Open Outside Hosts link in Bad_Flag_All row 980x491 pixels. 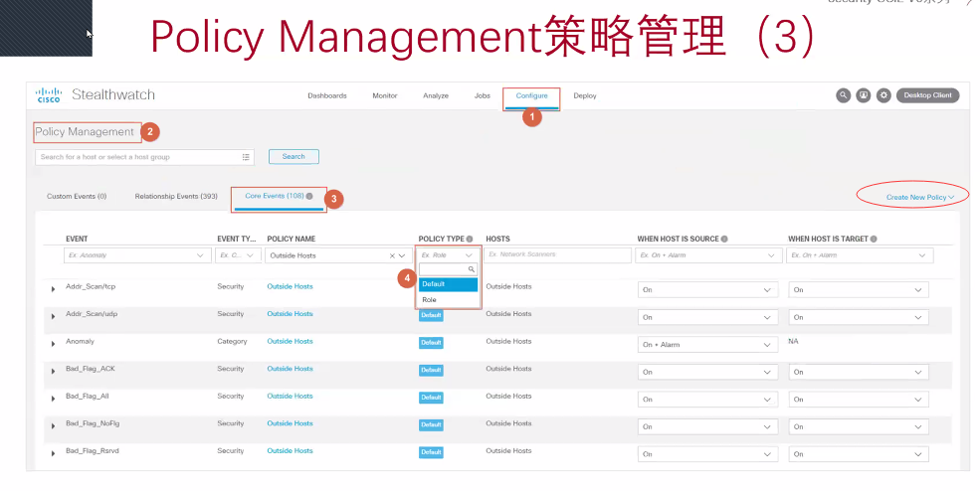coord(290,396)
